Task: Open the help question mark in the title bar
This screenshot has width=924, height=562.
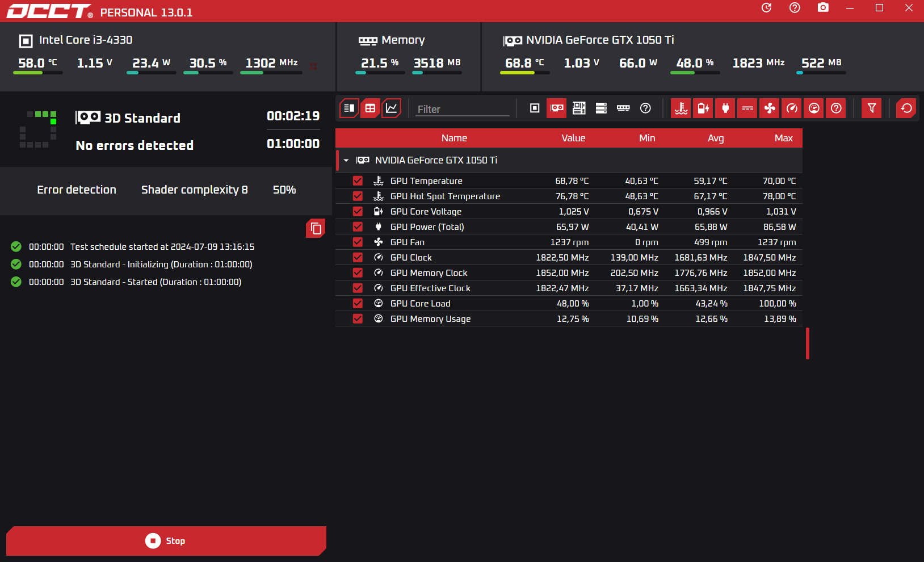Action: coord(795,8)
